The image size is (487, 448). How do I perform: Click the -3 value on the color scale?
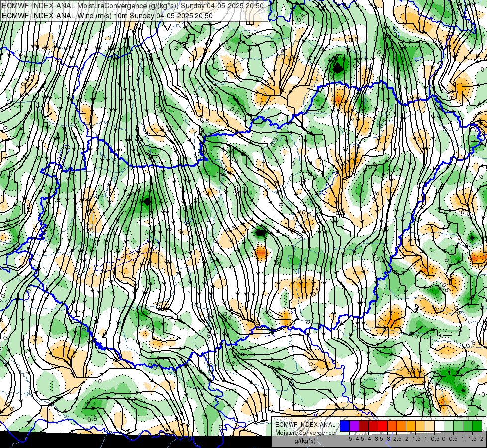tap(387, 439)
